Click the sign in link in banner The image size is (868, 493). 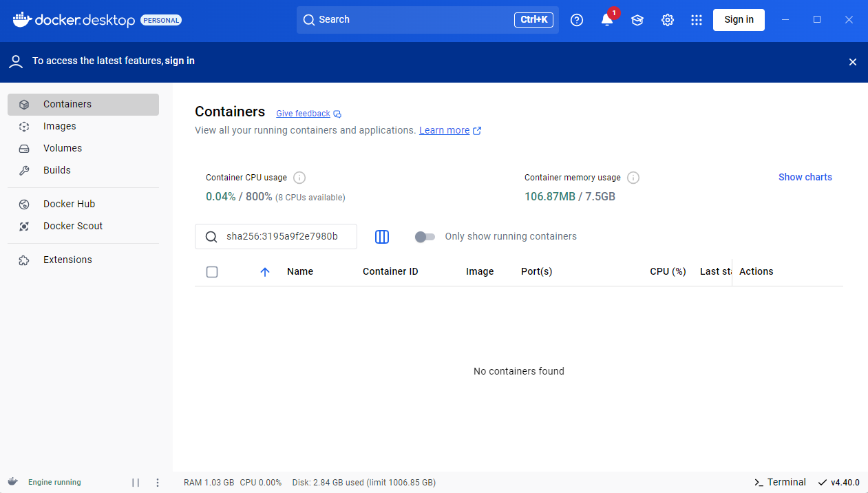pyautogui.click(x=180, y=61)
